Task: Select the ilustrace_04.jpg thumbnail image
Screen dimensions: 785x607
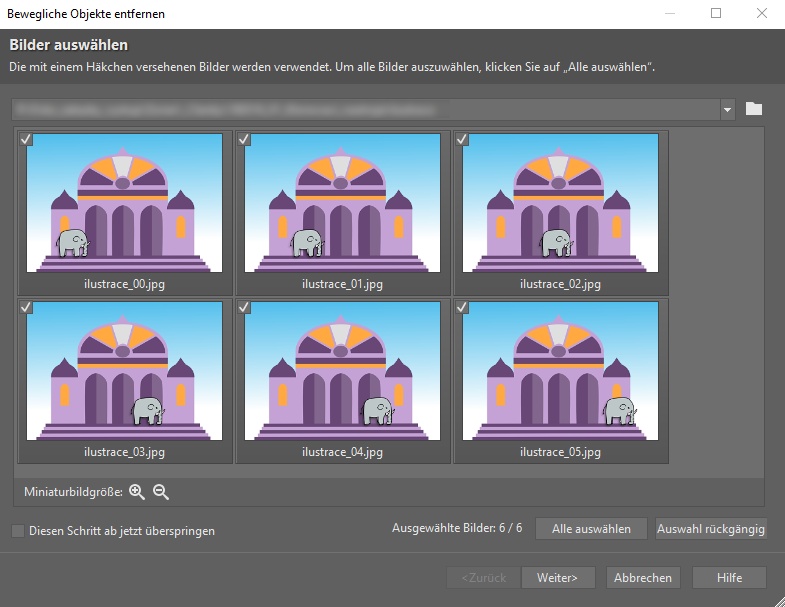Action: pos(342,371)
